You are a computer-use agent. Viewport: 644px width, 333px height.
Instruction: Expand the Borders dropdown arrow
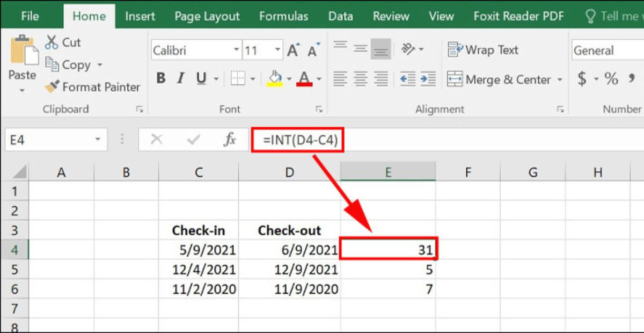click(253, 79)
